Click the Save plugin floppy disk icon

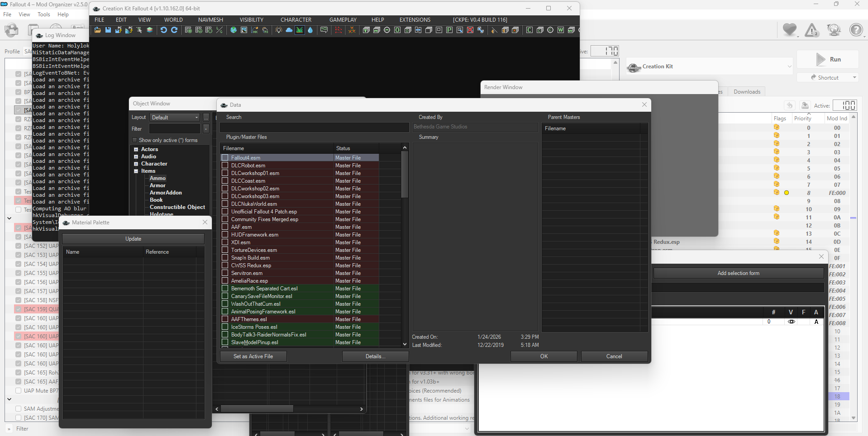click(108, 30)
